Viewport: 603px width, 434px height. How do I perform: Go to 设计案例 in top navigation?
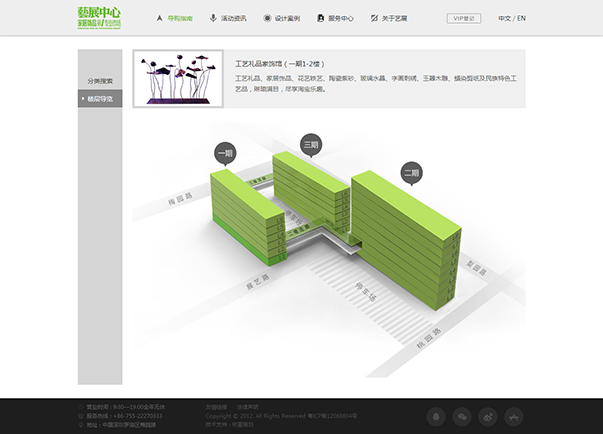pos(282,18)
